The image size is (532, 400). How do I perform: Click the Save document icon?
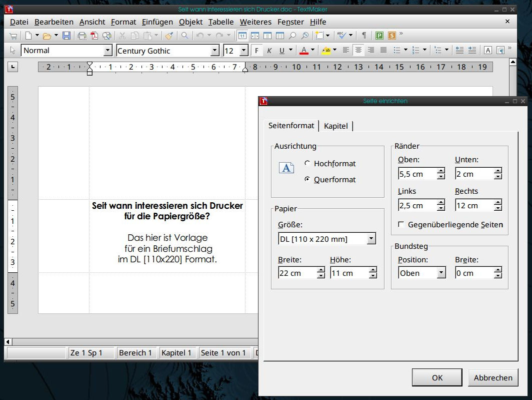coord(66,36)
